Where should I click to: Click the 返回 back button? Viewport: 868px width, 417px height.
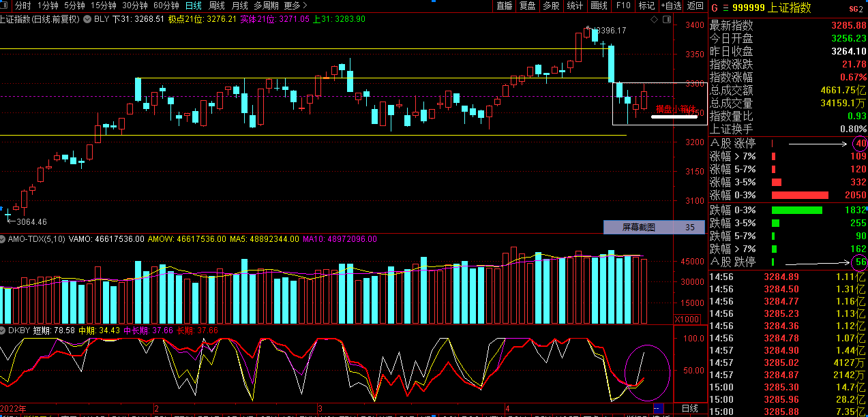click(695, 5)
